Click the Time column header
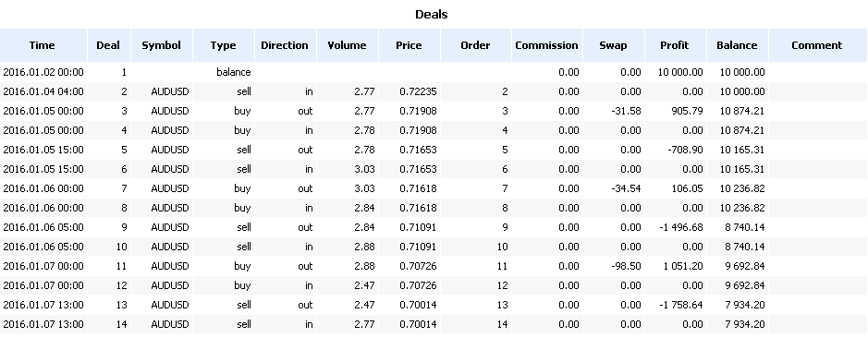Screen dimensions: 868x338 click(x=43, y=45)
